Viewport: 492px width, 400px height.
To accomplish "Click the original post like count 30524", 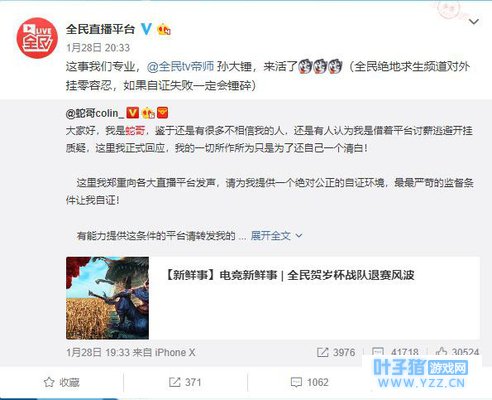I will coord(457,352).
